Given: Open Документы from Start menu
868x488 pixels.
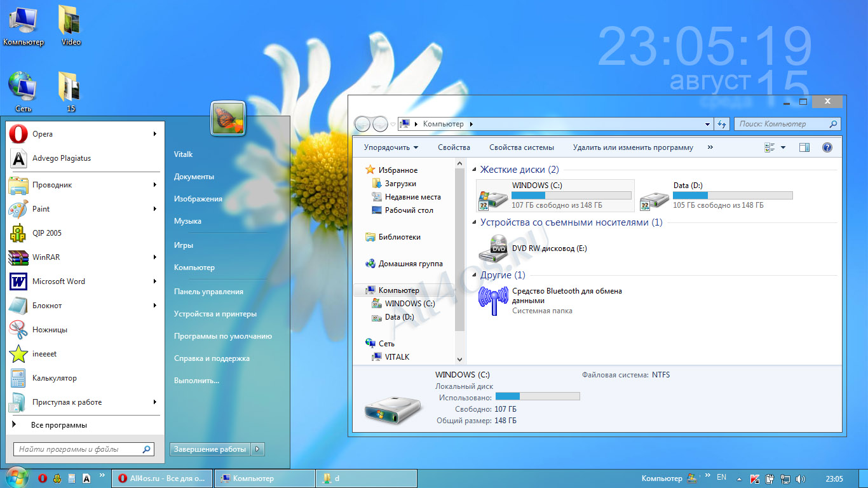Looking at the screenshot, I should pyautogui.click(x=194, y=177).
